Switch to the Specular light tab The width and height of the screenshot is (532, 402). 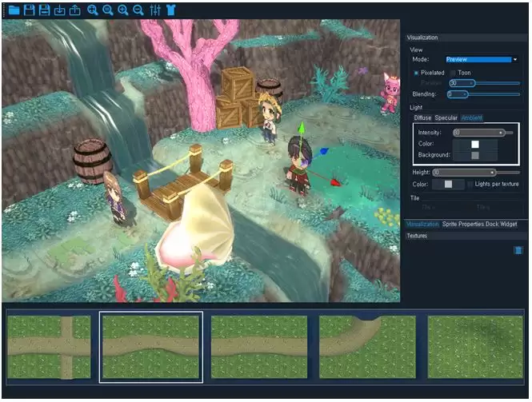tap(446, 118)
